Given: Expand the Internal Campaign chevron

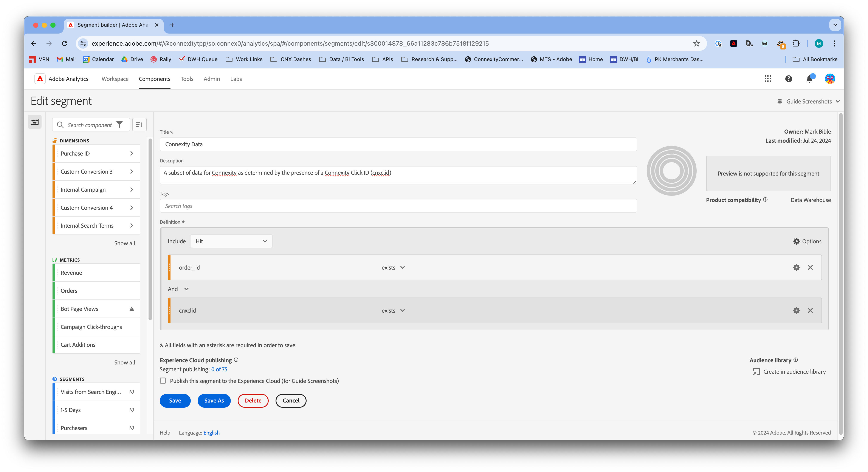Looking at the screenshot, I should (x=132, y=190).
